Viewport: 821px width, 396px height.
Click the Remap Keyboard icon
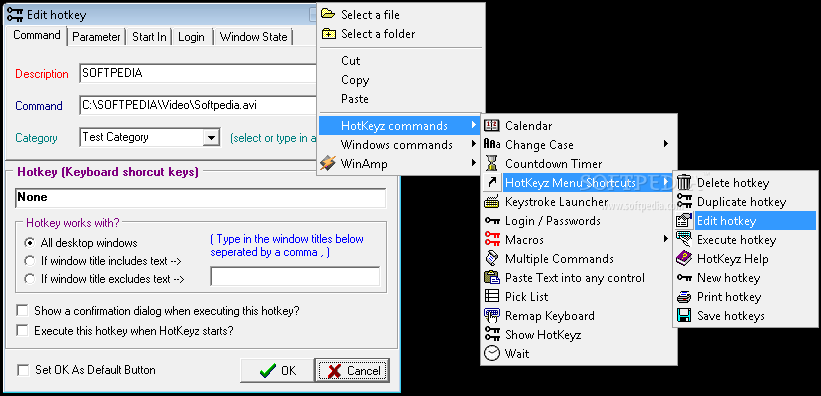tap(492, 315)
